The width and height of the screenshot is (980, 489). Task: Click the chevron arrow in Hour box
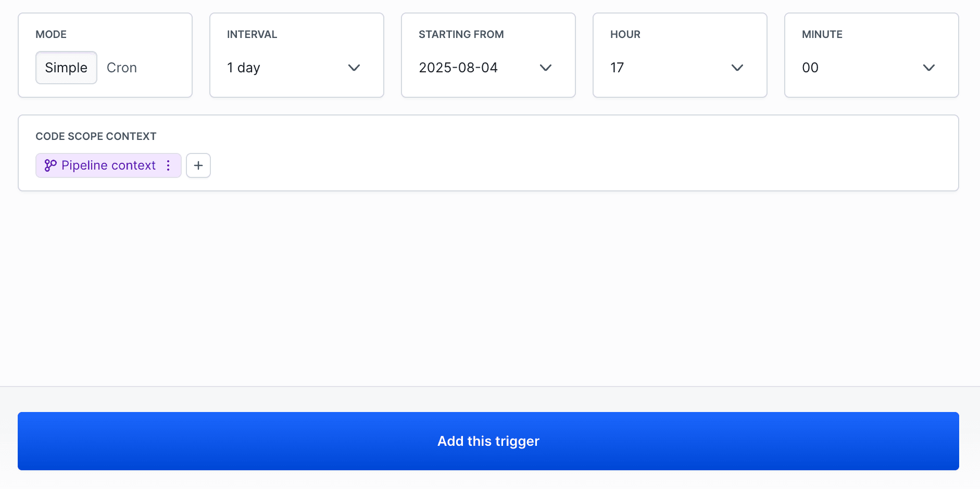pyautogui.click(x=737, y=68)
